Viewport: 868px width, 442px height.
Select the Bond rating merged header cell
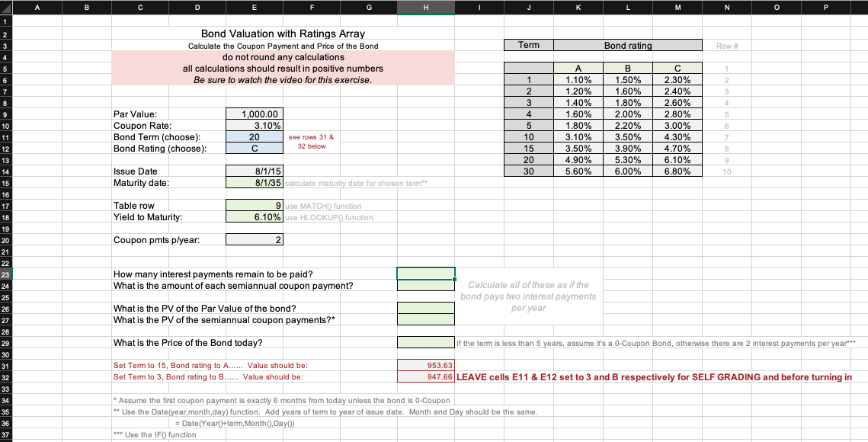[x=627, y=45]
